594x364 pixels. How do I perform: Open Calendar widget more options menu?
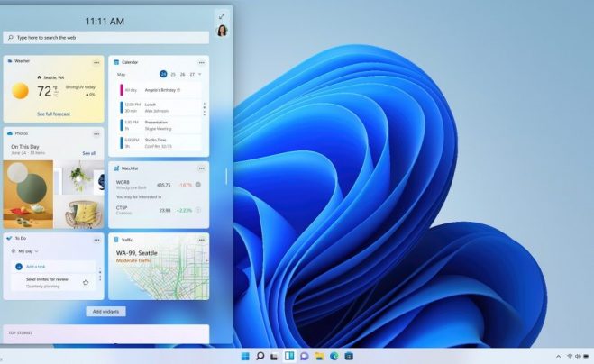coord(201,62)
